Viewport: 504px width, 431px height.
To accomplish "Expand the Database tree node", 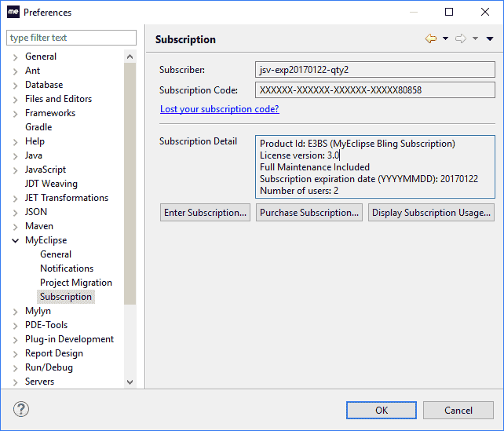I will pyautogui.click(x=15, y=86).
